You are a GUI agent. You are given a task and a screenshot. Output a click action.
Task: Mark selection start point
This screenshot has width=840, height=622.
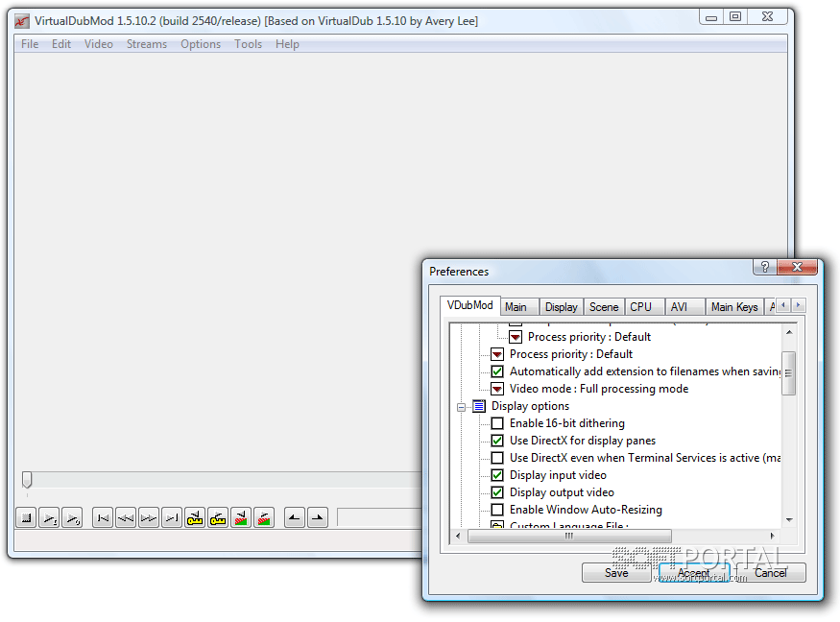[x=295, y=518]
